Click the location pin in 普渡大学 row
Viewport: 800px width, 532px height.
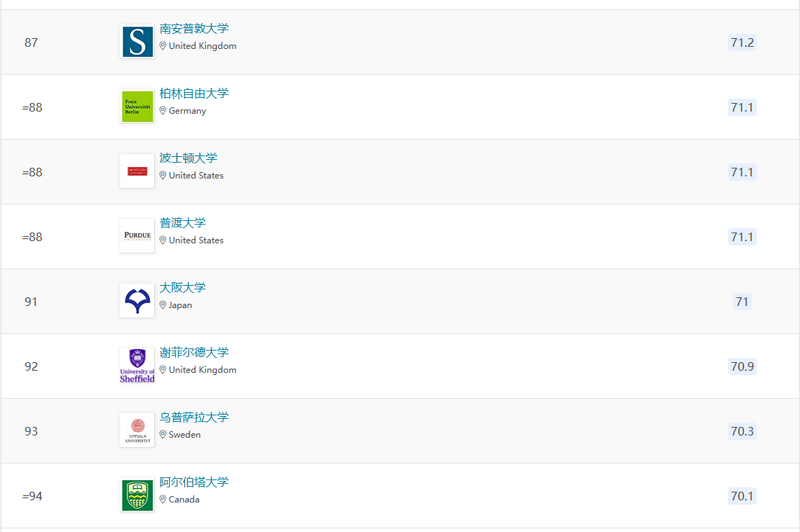pos(163,240)
